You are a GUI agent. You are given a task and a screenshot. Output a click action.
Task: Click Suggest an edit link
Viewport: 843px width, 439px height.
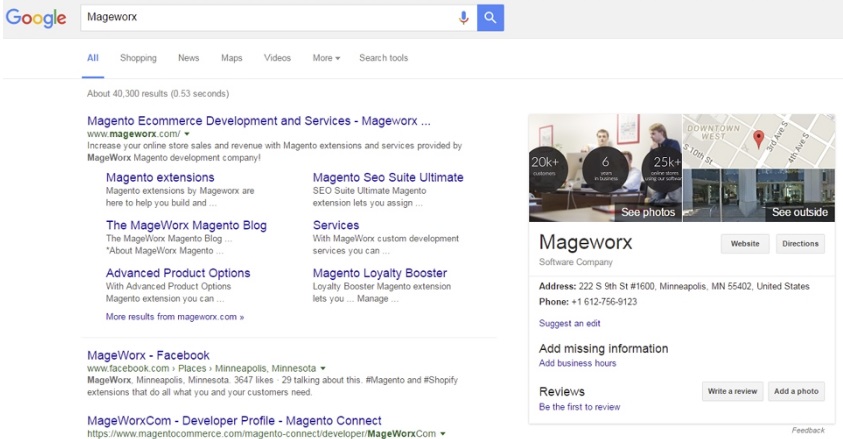click(569, 323)
